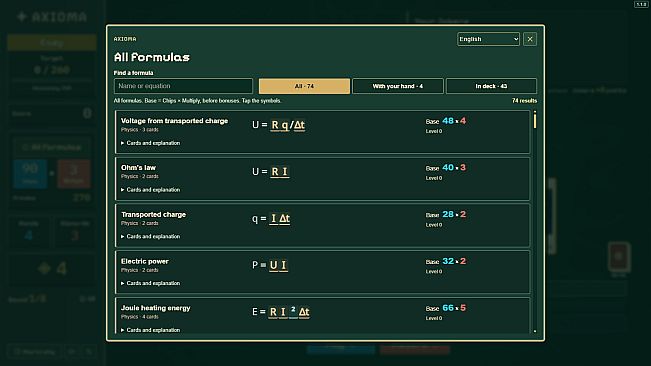Screen dimensions: 651x366
Task: Switch to In deck - 43 tab
Action: [491, 86]
